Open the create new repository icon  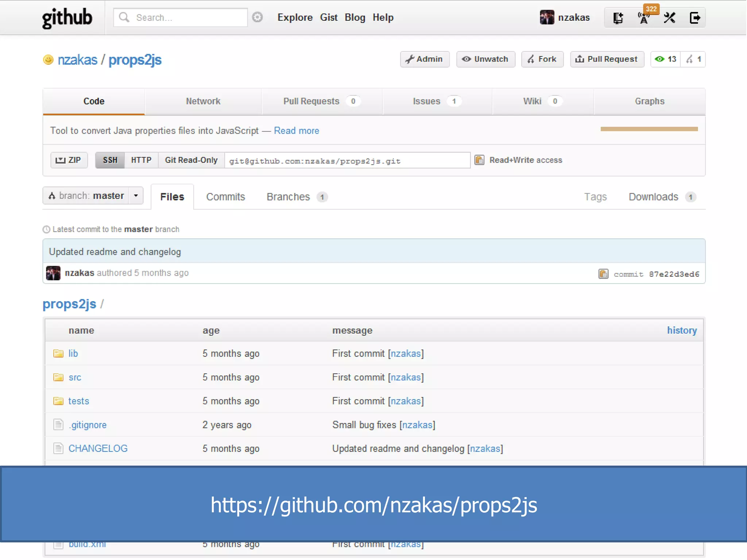pos(618,17)
